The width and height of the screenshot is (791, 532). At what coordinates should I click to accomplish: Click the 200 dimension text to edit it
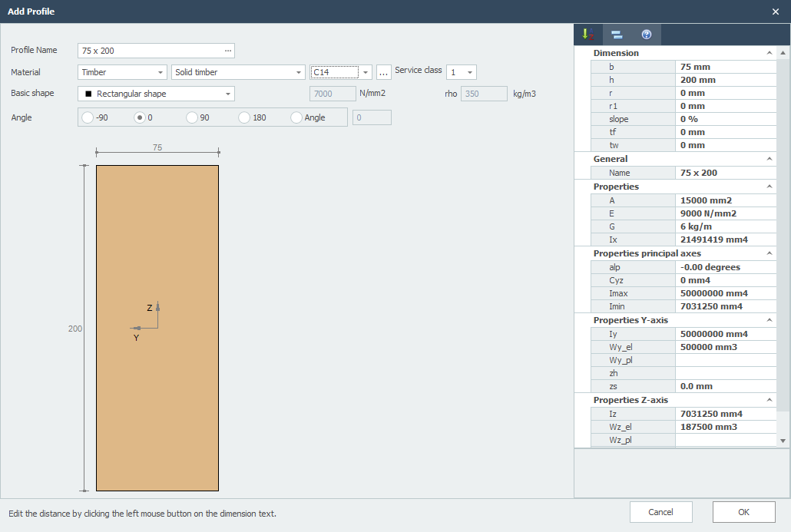coord(74,328)
